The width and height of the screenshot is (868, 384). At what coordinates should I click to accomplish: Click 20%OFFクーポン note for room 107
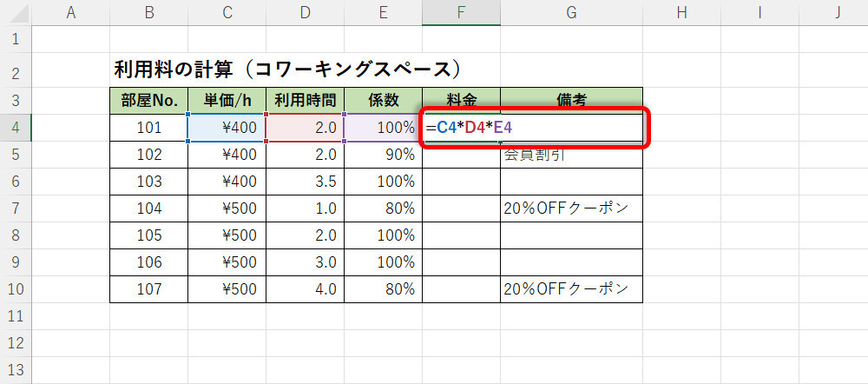[x=571, y=289]
